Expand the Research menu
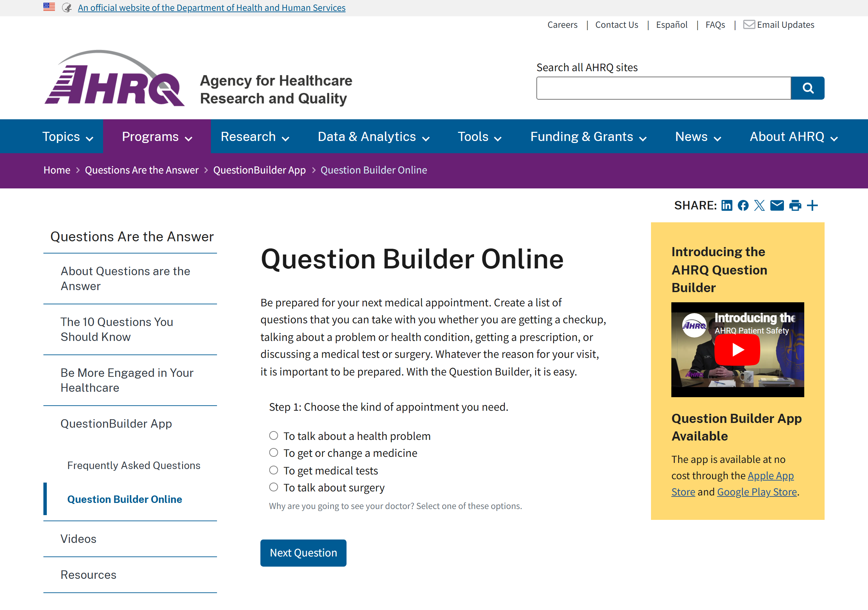 tap(255, 137)
